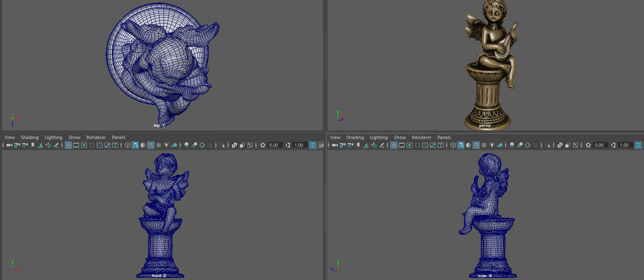Toggle View Transform ON button in side panel

pyautogui.click(x=638, y=145)
